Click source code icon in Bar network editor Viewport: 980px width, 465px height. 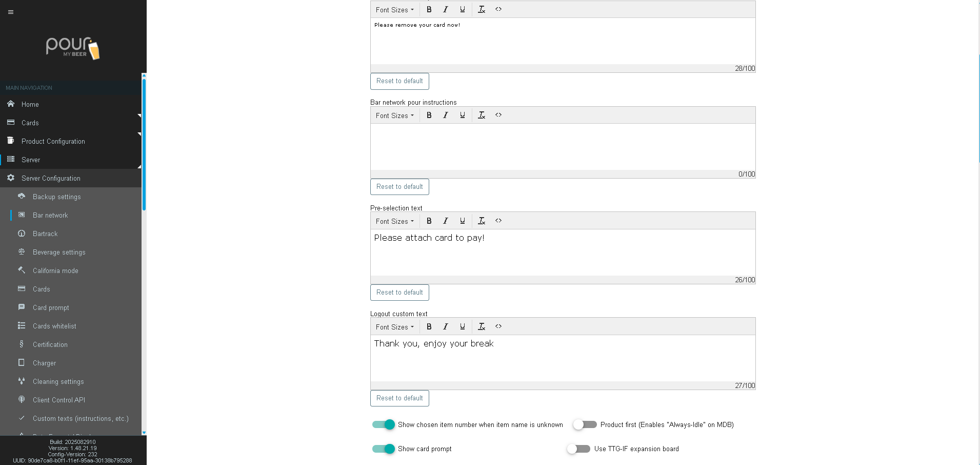pos(498,115)
